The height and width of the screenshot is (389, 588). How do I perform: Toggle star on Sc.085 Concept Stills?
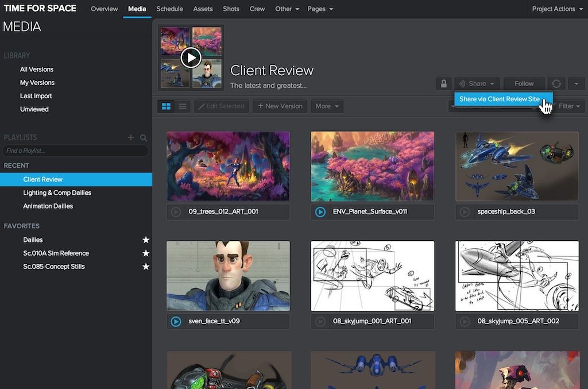pos(146,267)
